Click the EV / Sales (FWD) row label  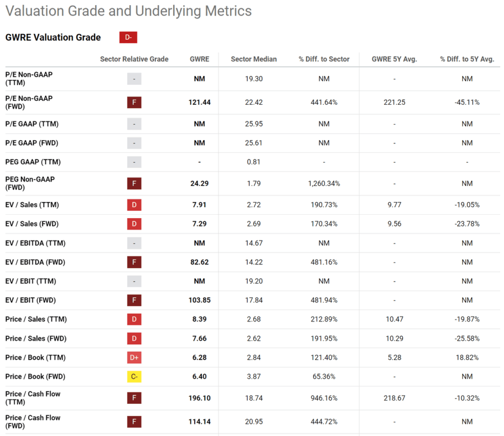click(x=32, y=224)
